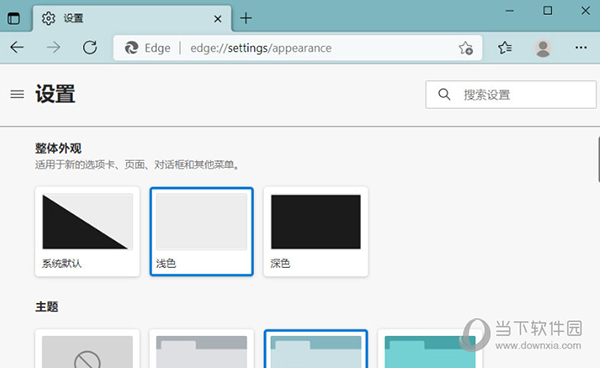Viewport: 600px width, 368px height.
Task: Open the hamburger settings navigation menu
Action: pos(17,94)
